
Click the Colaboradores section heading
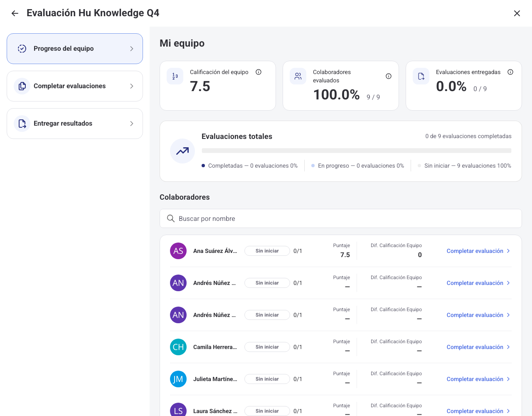click(x=185, y=197)
